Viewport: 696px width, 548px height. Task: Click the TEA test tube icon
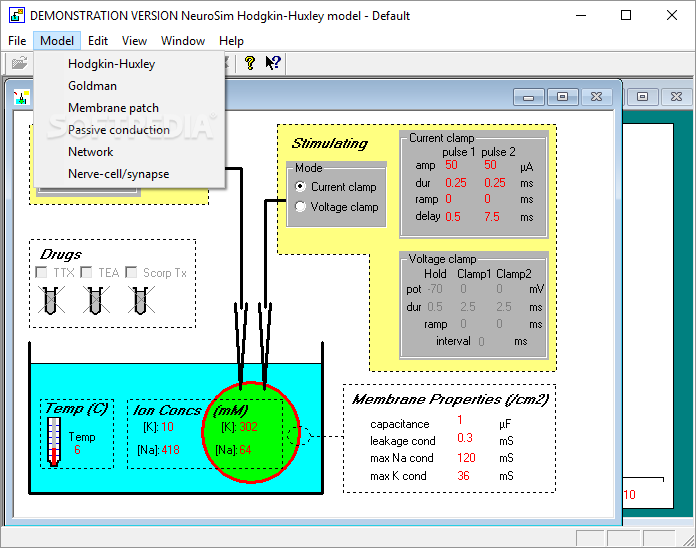click(x=96, y=300)
